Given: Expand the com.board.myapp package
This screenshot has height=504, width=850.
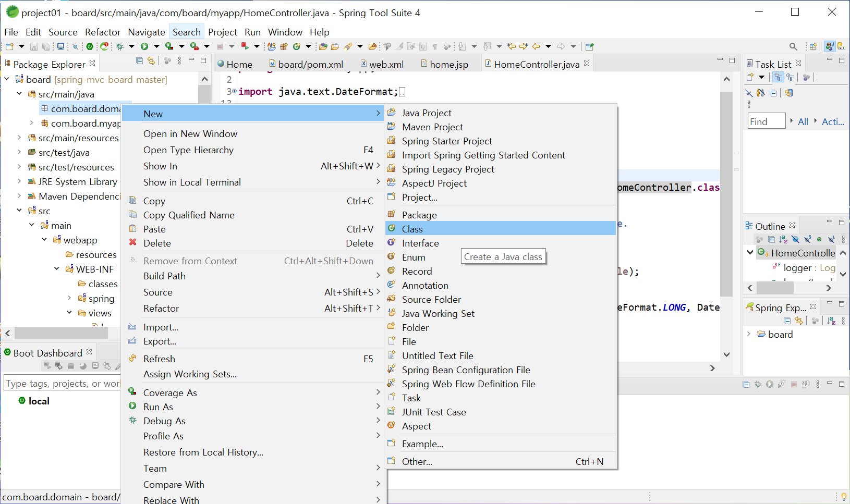Looking at the screenshot, I should point(32,123).
